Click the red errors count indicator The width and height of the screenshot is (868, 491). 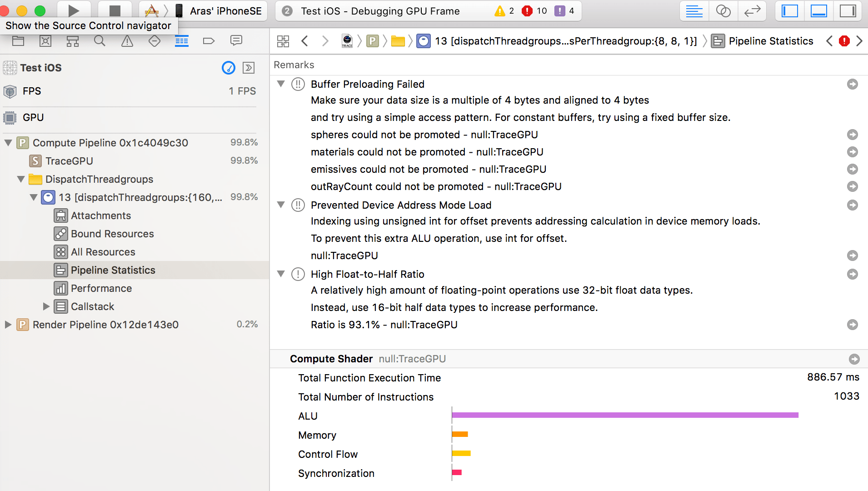click(534, 11)
